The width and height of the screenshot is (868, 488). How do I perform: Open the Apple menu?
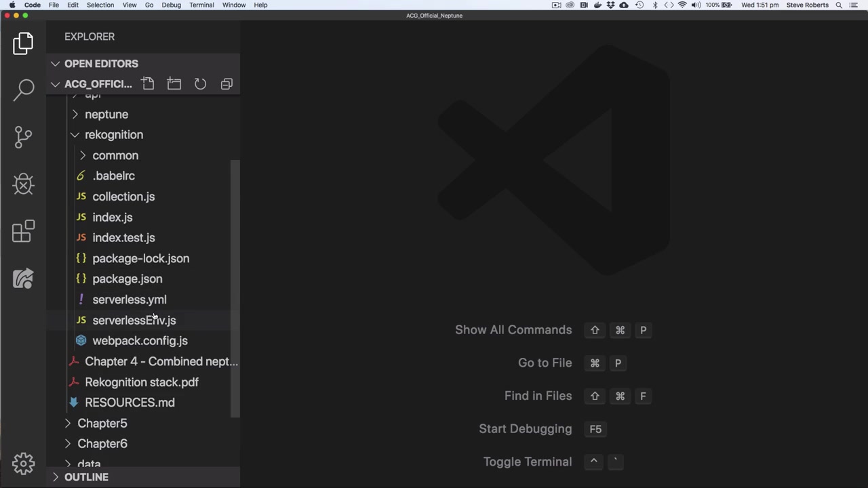[x=12, y=5]
